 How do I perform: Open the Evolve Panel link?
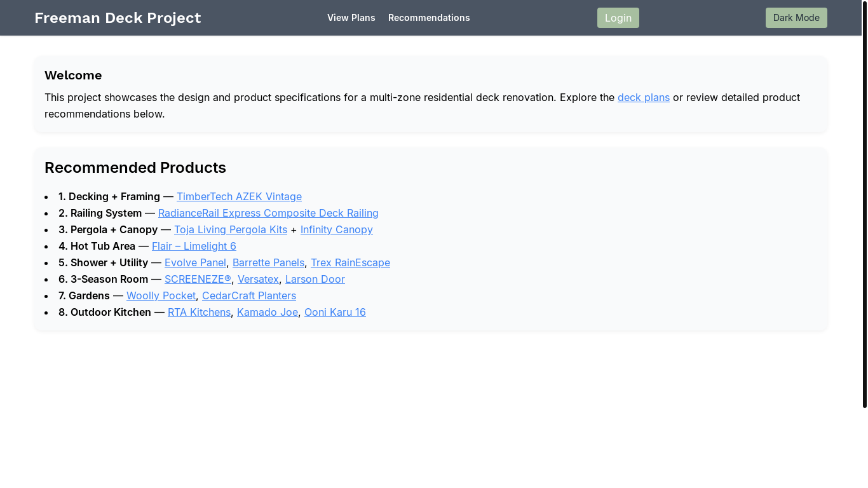(195, 262)
